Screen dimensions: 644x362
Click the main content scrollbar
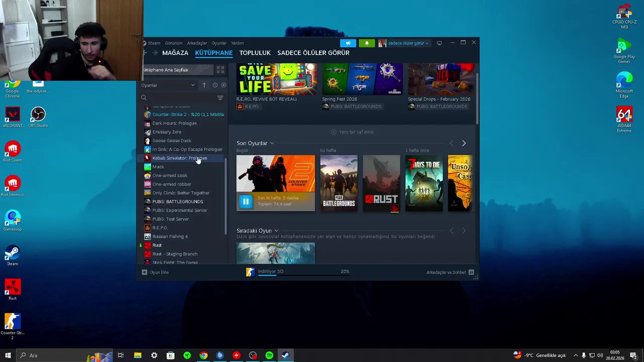coord(476,98)
